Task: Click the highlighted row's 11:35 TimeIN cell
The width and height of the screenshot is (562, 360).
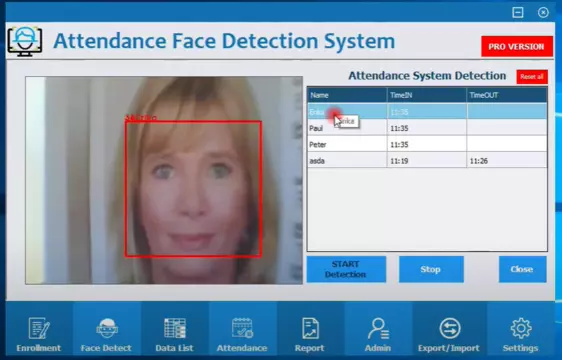Action: (427, 112)
